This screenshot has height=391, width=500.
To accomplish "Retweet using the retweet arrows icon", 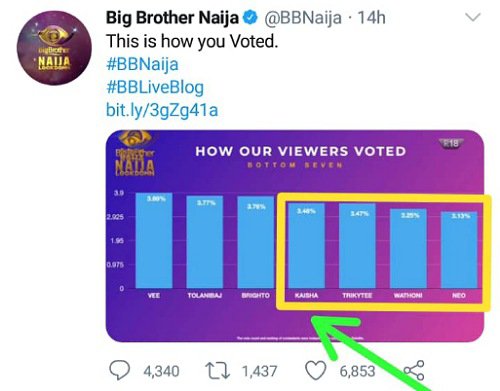I will (218, 371).
